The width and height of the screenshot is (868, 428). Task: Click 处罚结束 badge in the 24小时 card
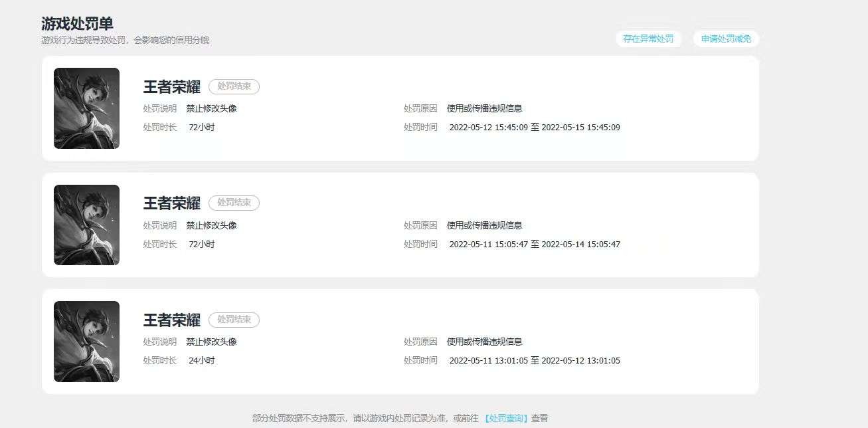tap(234, 320)
